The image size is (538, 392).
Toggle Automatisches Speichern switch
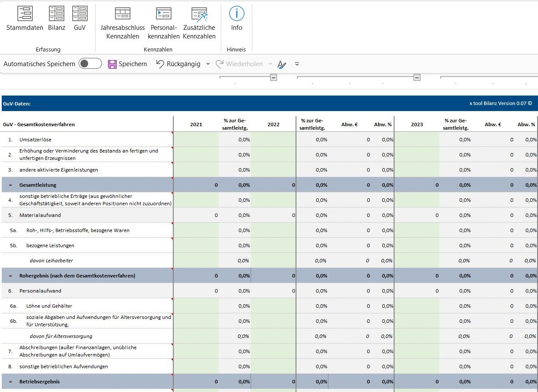tap(90, 64)
